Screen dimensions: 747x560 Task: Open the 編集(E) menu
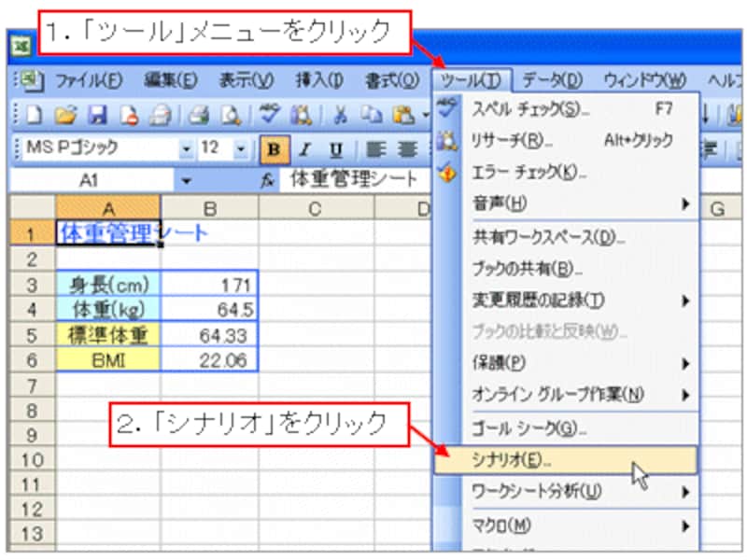click(x=171, y=80)
